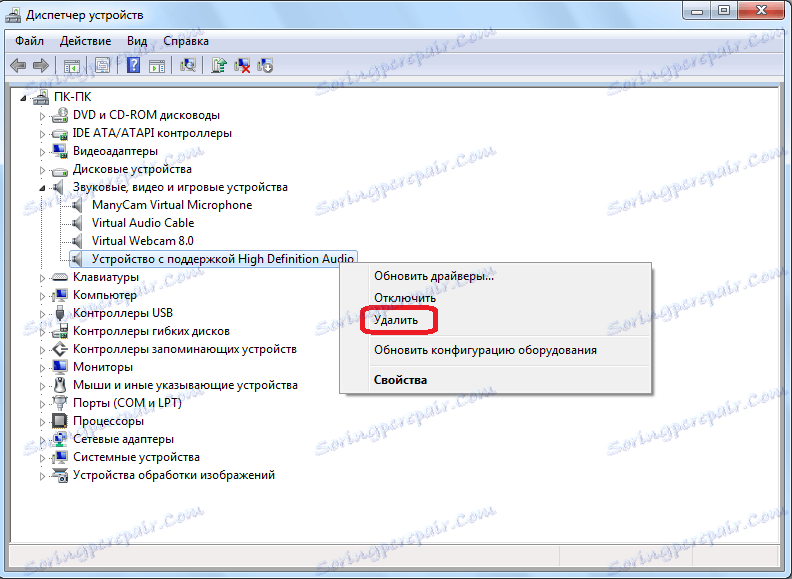Screen dimensions: 792x579
Task: Collapse the ПК-ПК root node
Action: point(23,98)
